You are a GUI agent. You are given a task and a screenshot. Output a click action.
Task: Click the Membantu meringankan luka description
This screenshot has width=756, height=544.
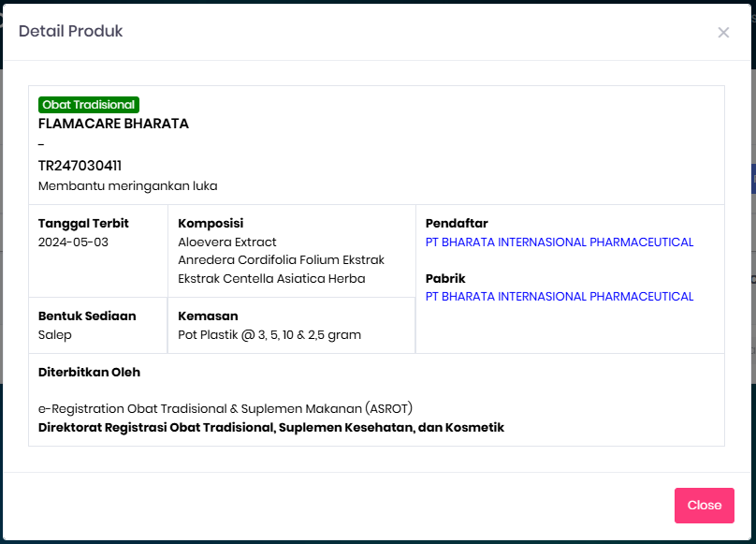[x=127, y=186]
